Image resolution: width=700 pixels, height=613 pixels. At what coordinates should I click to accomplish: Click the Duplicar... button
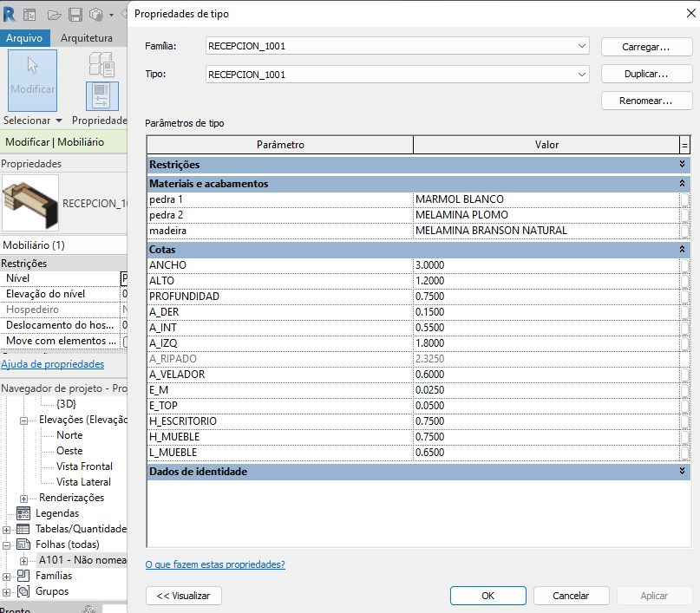[646, 74]
